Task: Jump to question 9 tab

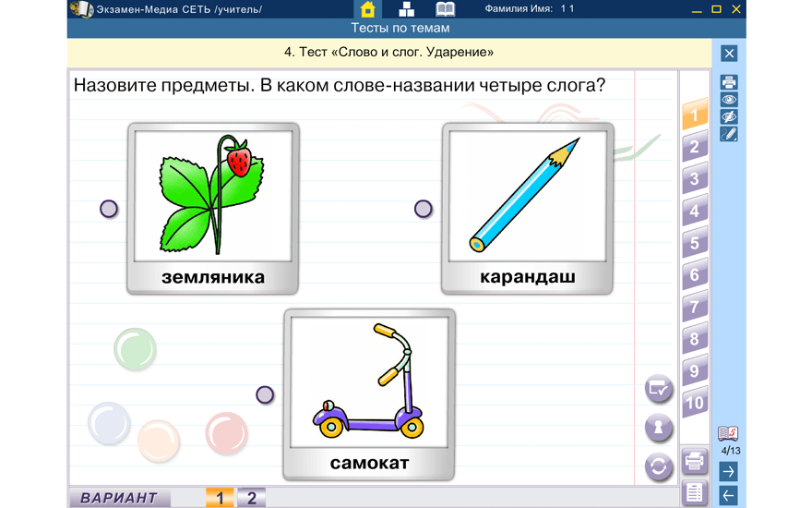Action: tap(695, 371)
